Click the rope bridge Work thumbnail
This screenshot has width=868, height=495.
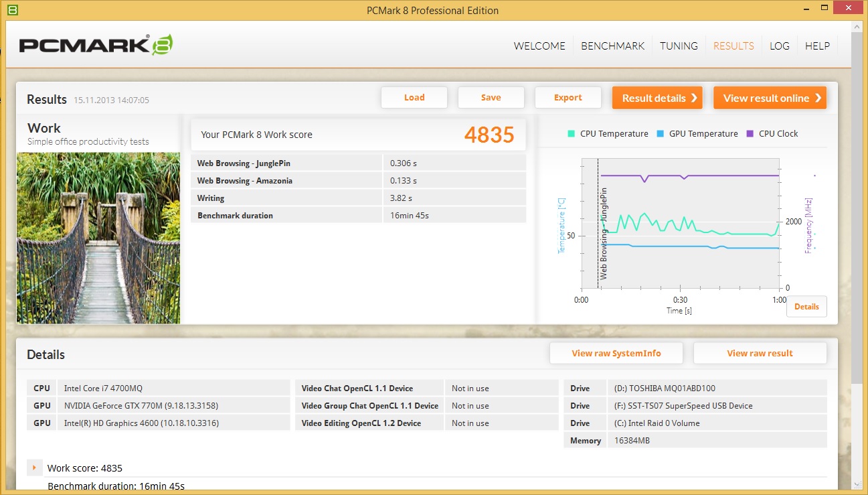coord(98,238)
